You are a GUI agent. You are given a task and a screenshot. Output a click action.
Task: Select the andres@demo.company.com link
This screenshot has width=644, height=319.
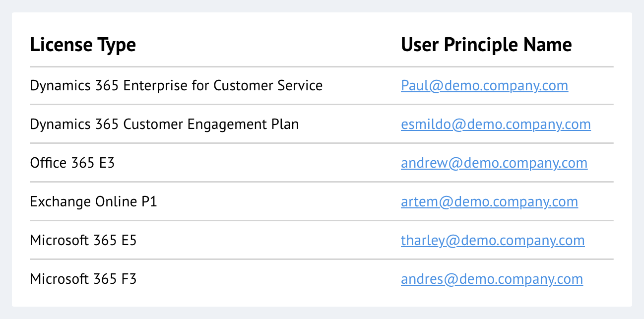coord(492,279)
